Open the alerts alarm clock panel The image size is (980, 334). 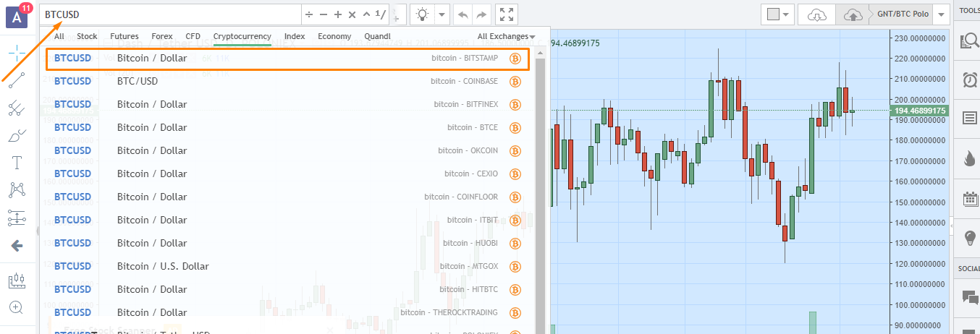[x=969, y=80]
